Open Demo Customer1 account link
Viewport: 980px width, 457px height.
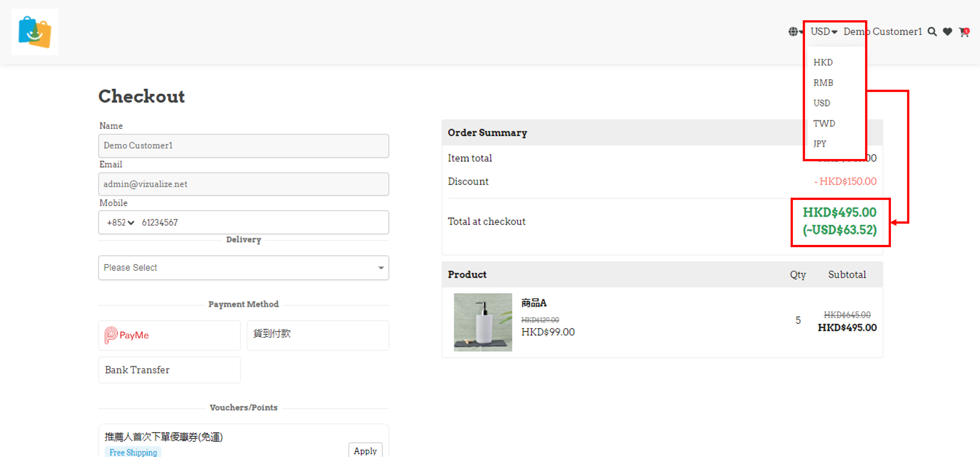[x=883, y=31]
